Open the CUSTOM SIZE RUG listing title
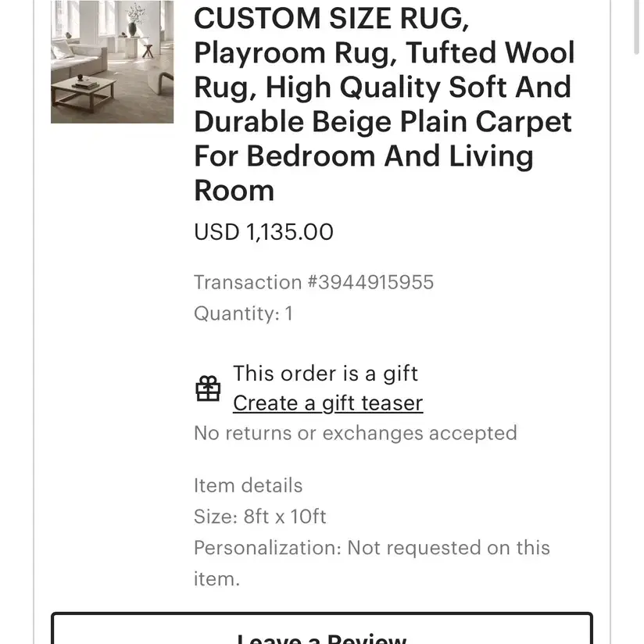Image resolution: width=644 pixels, height=644 pixels. [x=384, y=104]
